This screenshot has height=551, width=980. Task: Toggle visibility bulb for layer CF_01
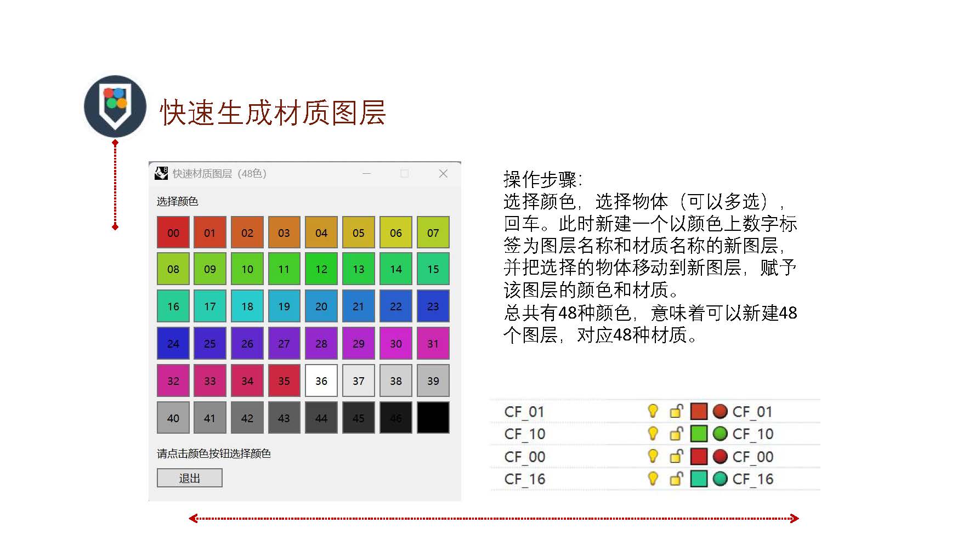(653, 411)
